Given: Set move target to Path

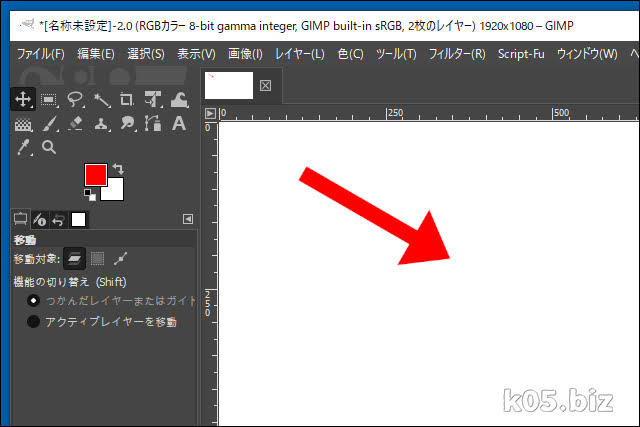Looking at the screenshot, I should click(120, 258).
